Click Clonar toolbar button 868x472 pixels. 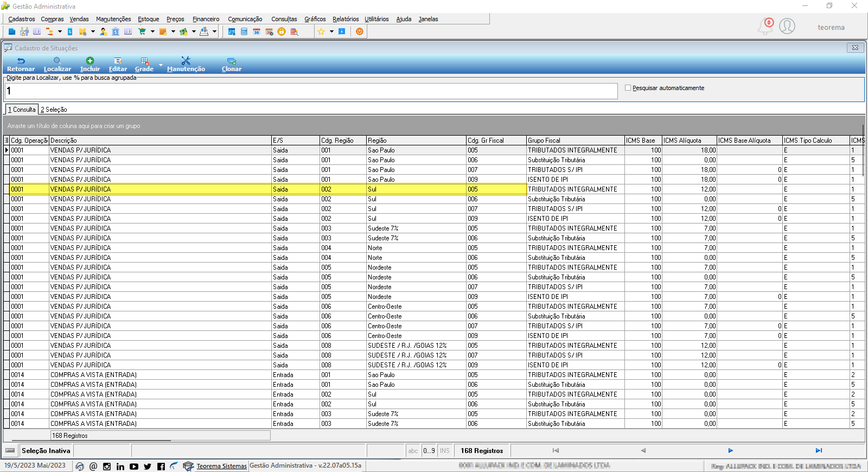pyautogui.click(x=231, y=65)
